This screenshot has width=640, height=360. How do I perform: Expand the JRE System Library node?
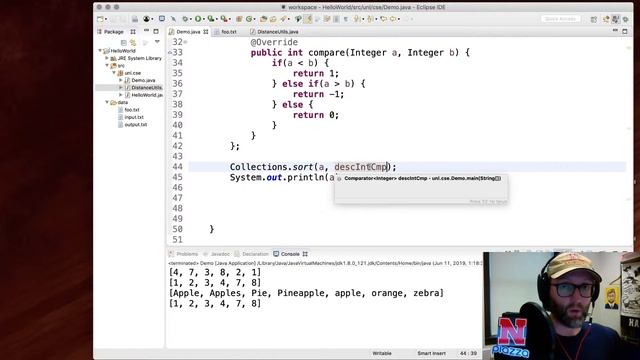pyautogui.click(x=107, y=58)
